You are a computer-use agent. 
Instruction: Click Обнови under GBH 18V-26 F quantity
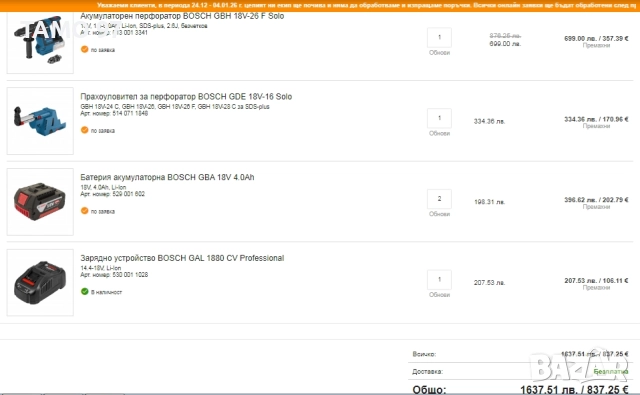pos(439,53)
